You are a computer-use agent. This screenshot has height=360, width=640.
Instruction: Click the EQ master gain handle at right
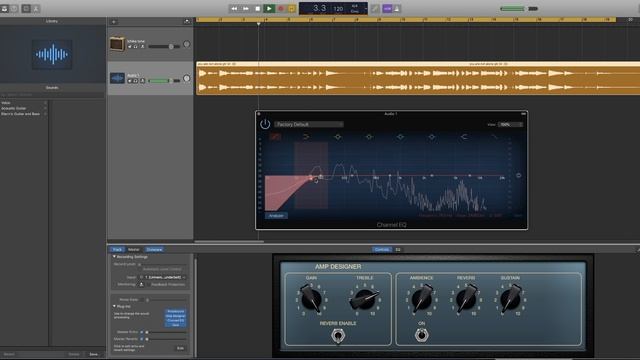coord(518,176)
